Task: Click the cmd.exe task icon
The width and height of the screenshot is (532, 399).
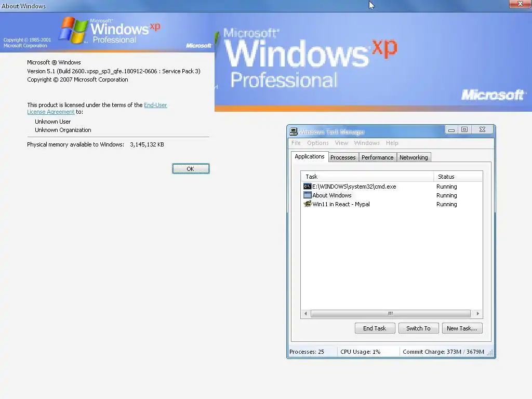Action: (307, 187)
